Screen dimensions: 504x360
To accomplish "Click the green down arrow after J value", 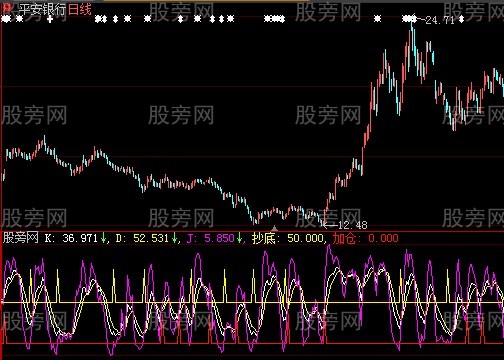I will [x=239, y=238].
